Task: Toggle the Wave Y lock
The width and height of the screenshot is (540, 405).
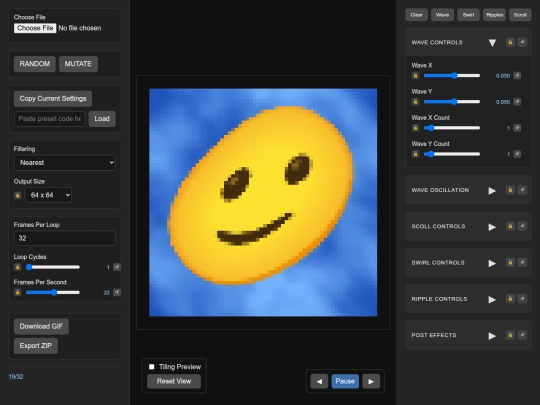Action: point(415,102)
